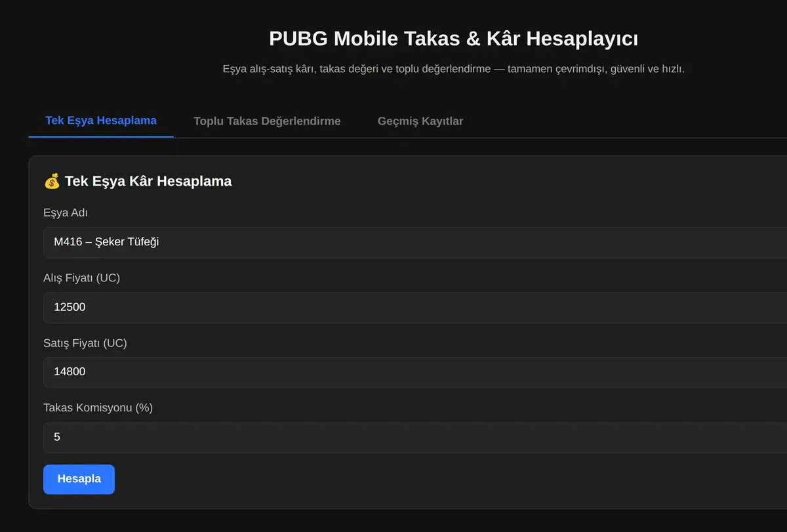Viewport: 787px width, 532px height.
Task: Click the Hesapla button
Action: (x=79, y=479)
